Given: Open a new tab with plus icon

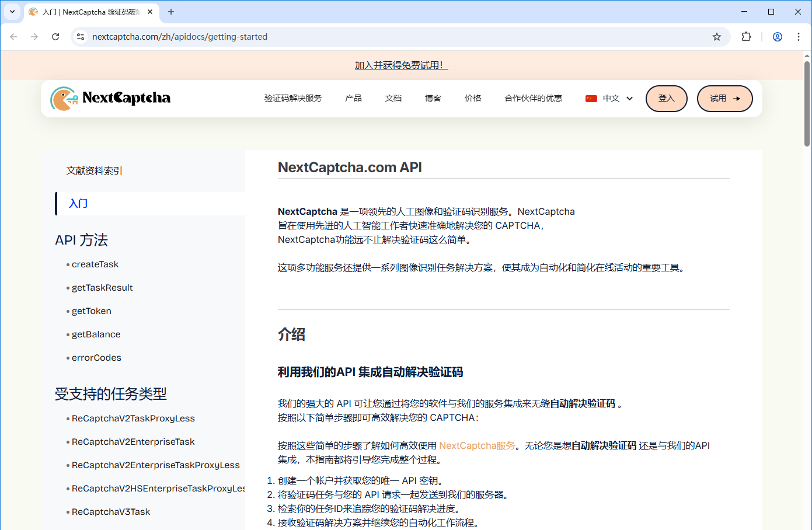Looking at the screenshot, I should tap(171, 12).
